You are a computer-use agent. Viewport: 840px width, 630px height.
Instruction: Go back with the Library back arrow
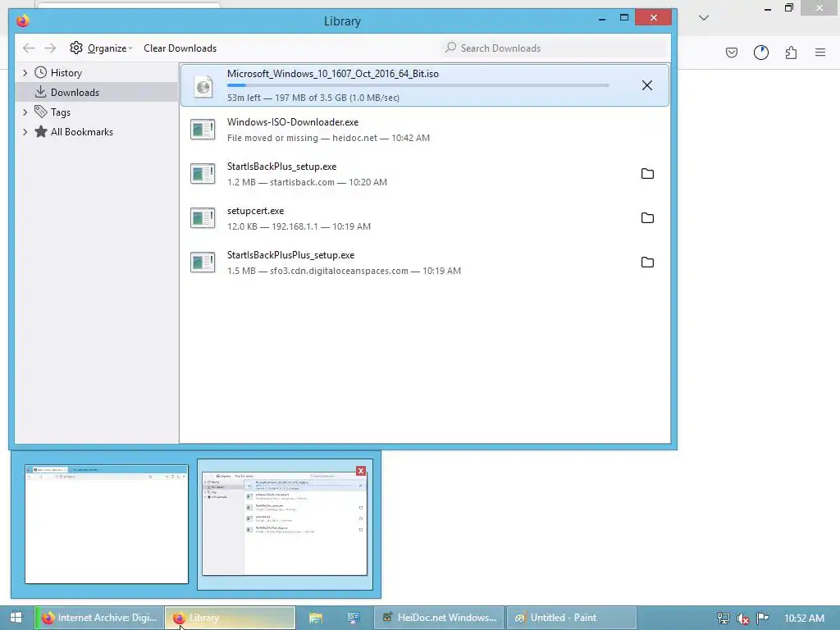point(29,48)
